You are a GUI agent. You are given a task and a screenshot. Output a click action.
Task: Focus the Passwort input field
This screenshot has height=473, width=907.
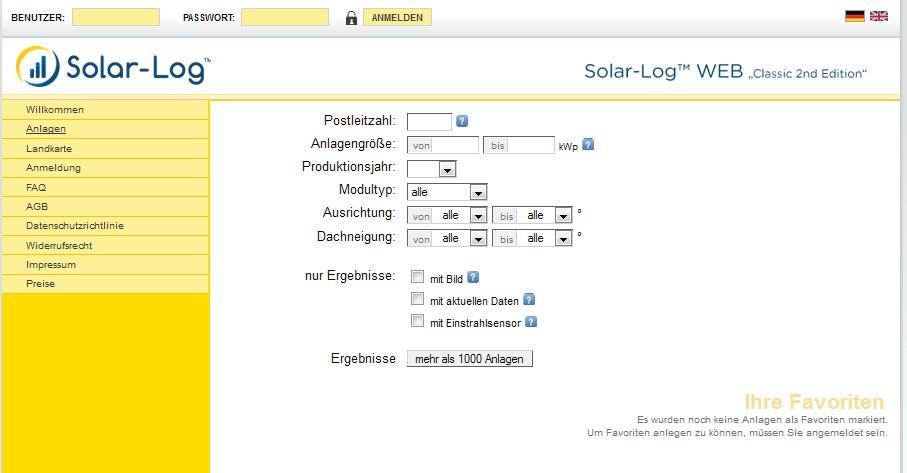tap(285, 17)
